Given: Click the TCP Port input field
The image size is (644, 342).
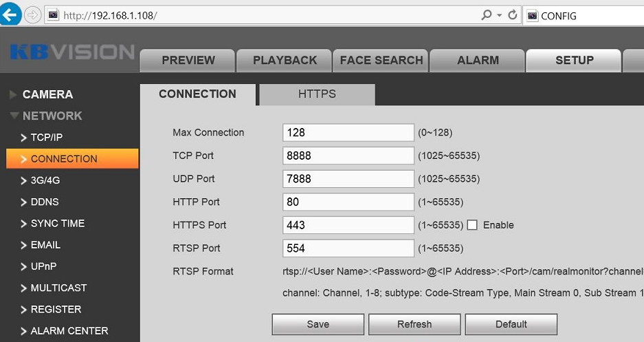Looking at the screenshot, I should 348,156.
